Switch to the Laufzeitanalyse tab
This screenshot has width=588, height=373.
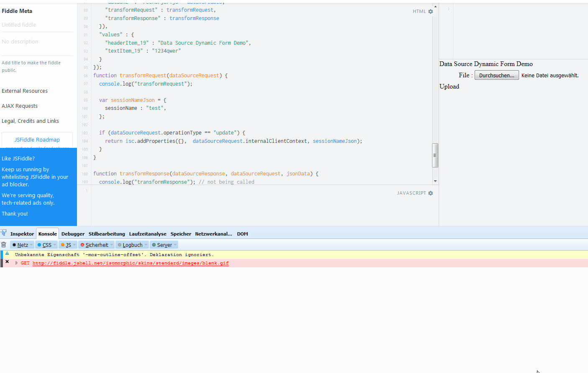pyautogui.click(x=148, y=234)
